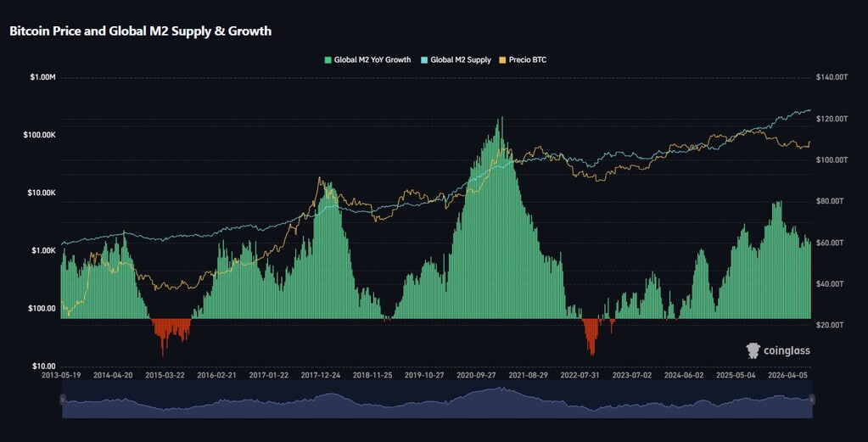Toggle the Precio BTC series
This screenshot has height=442, width=868.
click(x=523, y=59)
